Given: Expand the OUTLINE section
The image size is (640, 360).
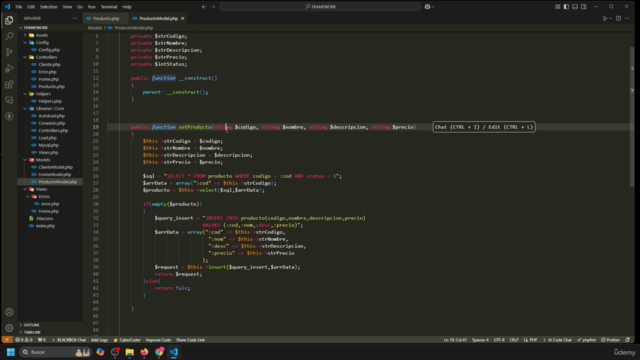Looking at the screenshot, I should point(31,325).
